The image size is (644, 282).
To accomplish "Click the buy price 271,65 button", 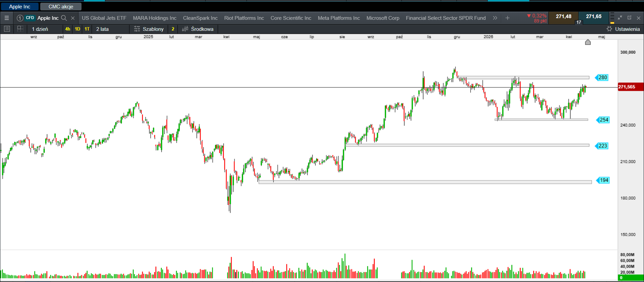I will [594, 17].
